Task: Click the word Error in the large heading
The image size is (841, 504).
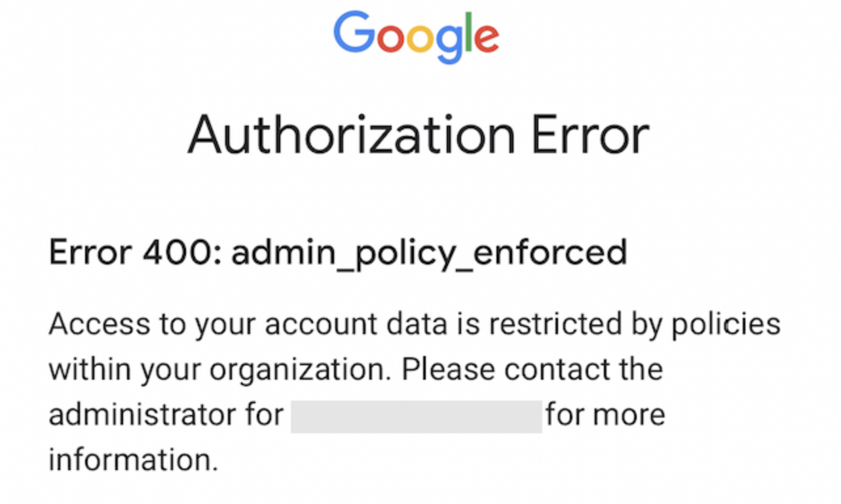Action: click(x=589, y=135)
